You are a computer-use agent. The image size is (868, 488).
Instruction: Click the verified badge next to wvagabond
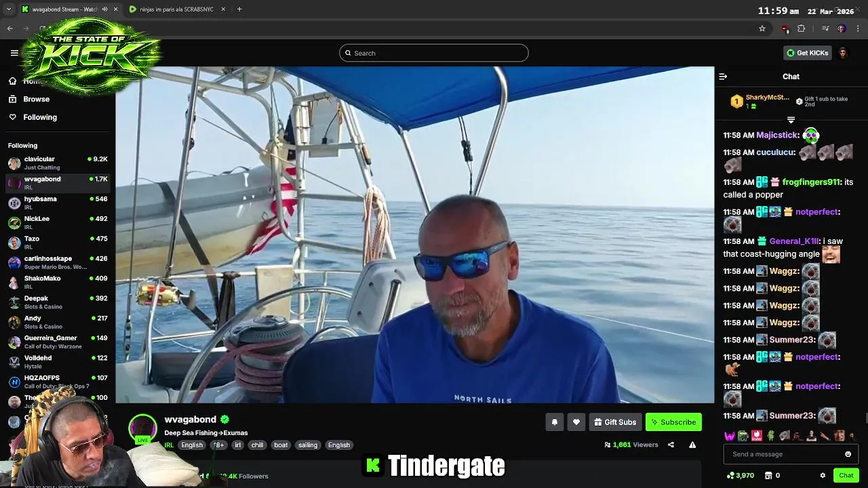[224, 420]
